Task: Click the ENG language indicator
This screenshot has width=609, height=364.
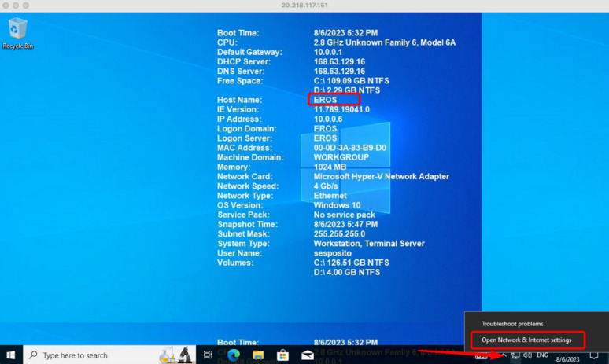Action: (542, 355)
